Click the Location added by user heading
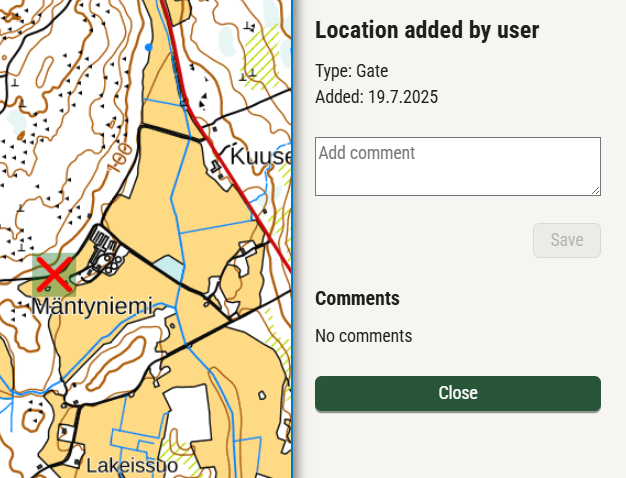This screenshot has width=626, height=478. pos(427,30)
